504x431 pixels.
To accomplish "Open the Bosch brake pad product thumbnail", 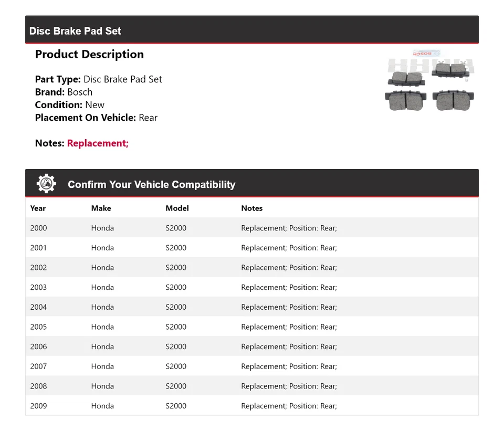I will (x=430, y=80).
